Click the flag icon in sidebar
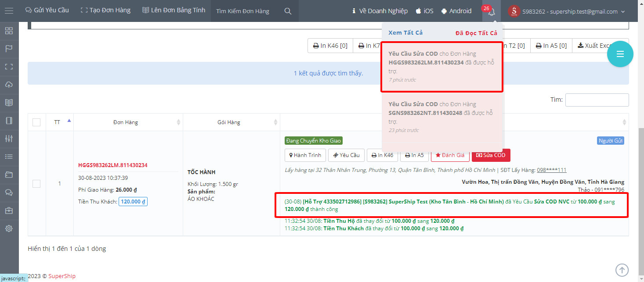 tap(9, 49)
